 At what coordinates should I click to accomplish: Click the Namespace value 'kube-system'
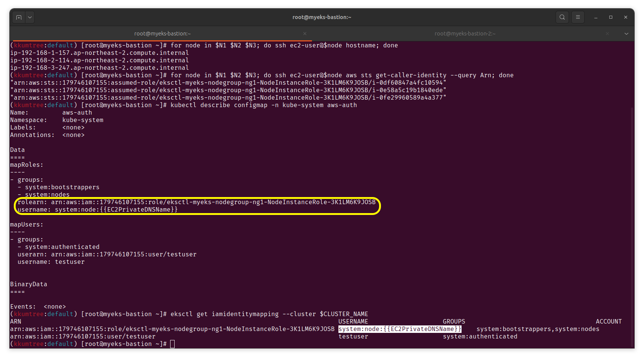pyautogui.click(x=82, y=120)
